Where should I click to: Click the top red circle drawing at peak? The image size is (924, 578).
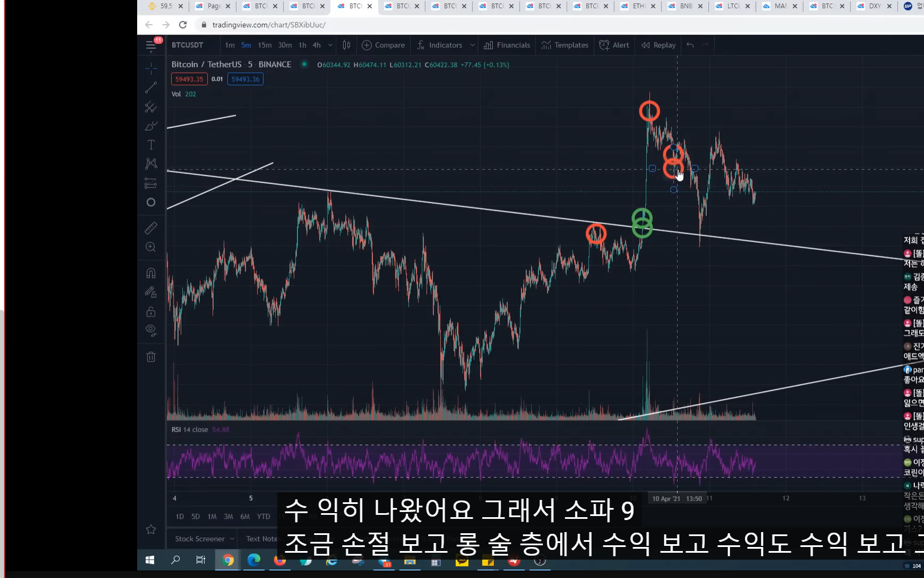pyautogui.click(x=649, y=111)
